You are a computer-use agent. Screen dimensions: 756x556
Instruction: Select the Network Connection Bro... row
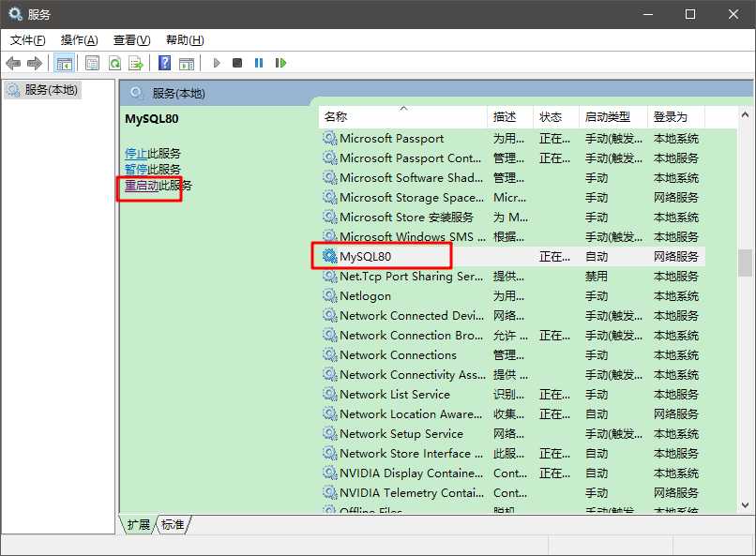[513, 336]
